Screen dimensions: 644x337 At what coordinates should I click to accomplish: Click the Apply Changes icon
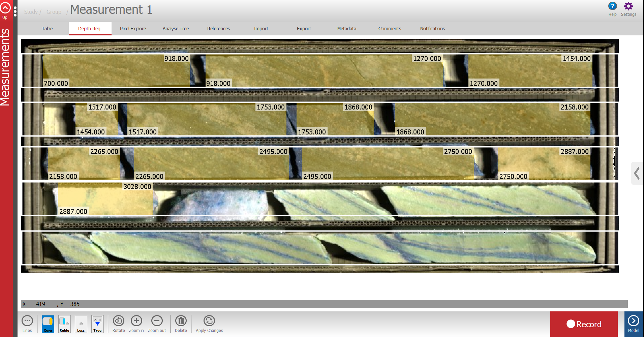209,321
